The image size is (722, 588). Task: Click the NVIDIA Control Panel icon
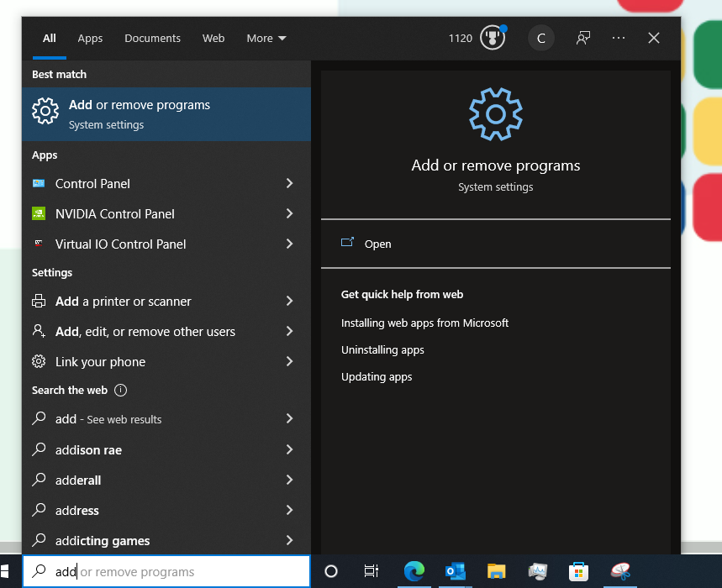tap(39, 213)
